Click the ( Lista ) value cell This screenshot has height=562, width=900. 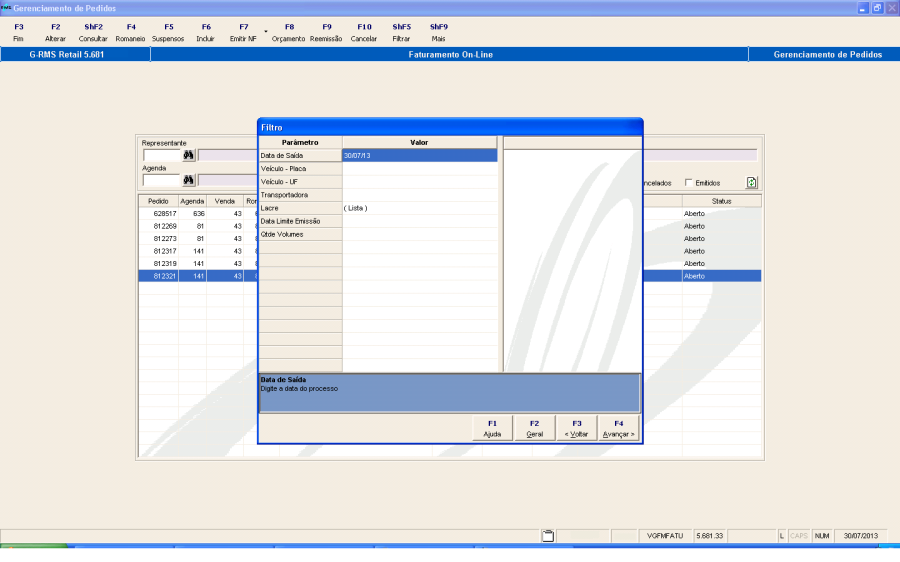(x=420, y=208)
